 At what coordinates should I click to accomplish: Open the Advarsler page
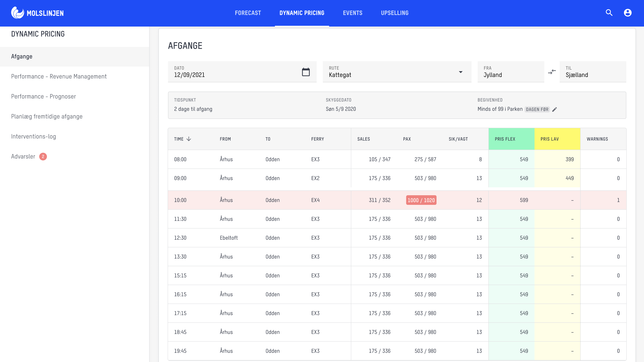pyautogui.click(x=23, y=156)
